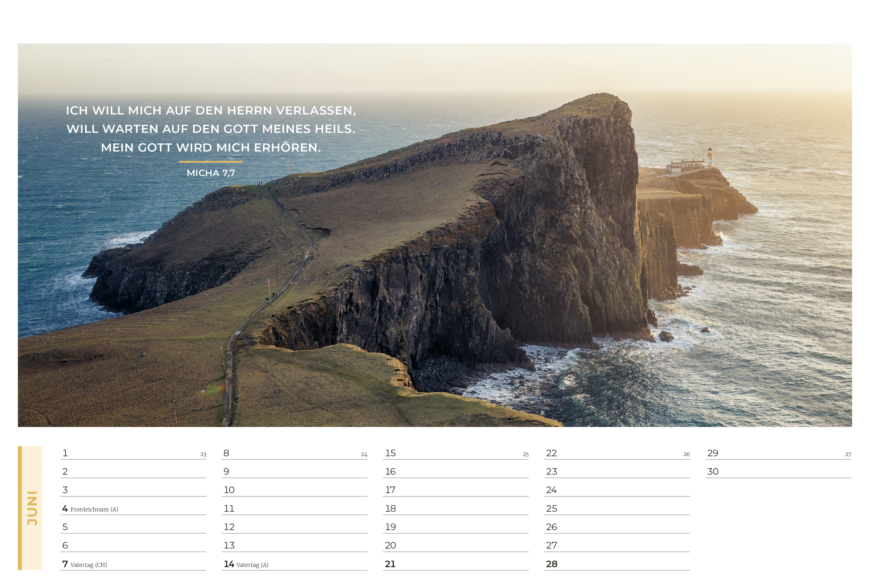Click the week number 27 label

coord(848,454)
